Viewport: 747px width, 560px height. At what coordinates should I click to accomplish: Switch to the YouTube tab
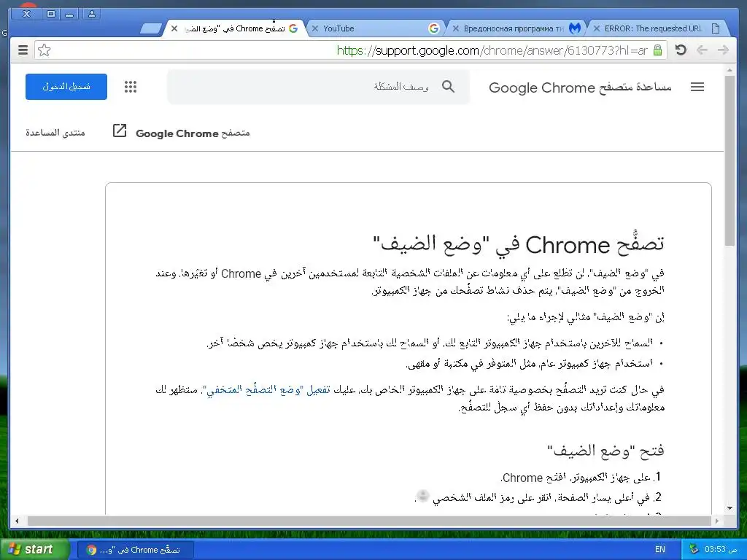[375, 28]
